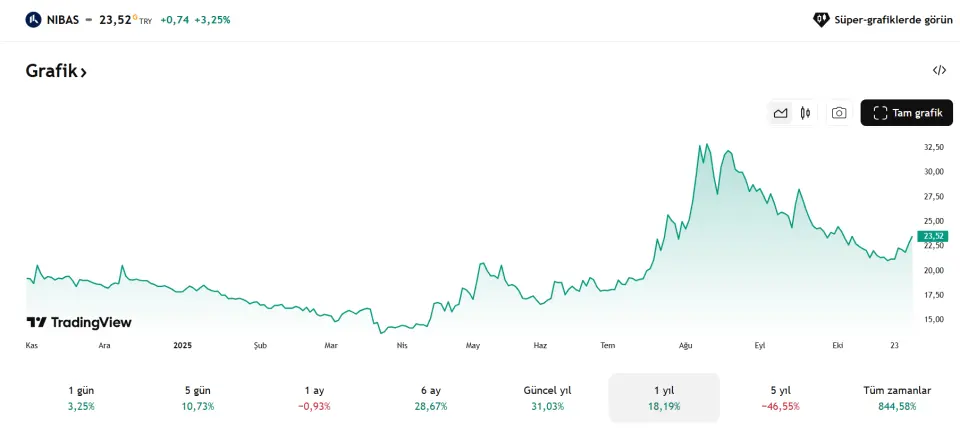The height and width of the screenshot is (429, 960).
Task: Select the 5 gün time range
Action: pos(200,398)
